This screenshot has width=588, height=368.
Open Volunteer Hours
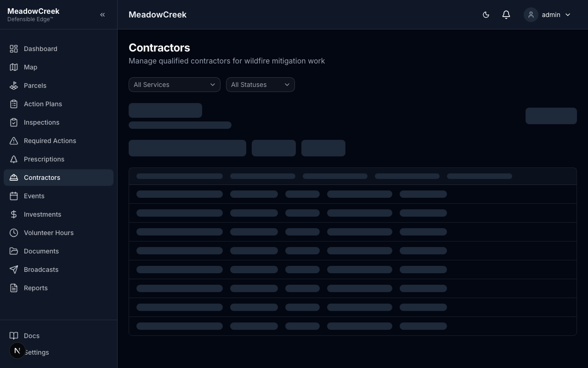click(58, 233)
